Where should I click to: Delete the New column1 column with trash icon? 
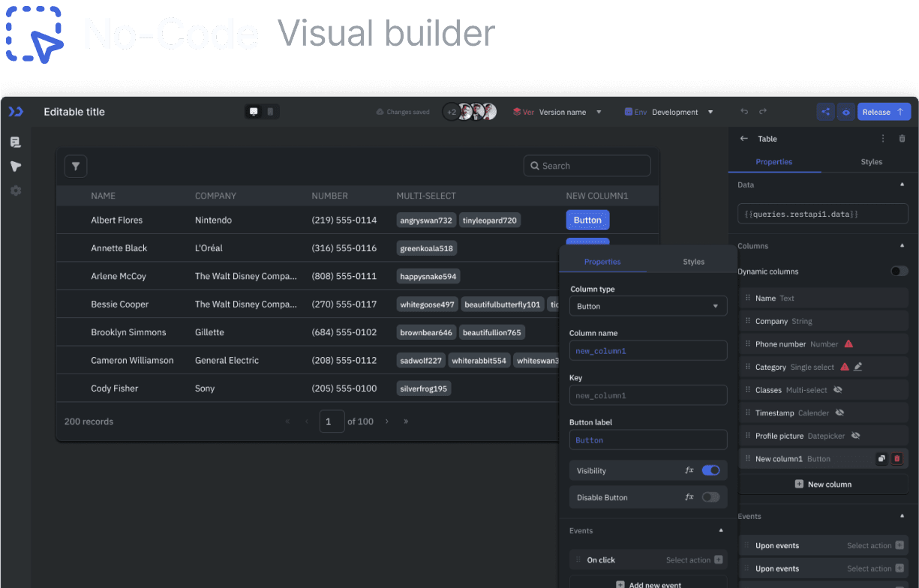(x=896, y=459)
